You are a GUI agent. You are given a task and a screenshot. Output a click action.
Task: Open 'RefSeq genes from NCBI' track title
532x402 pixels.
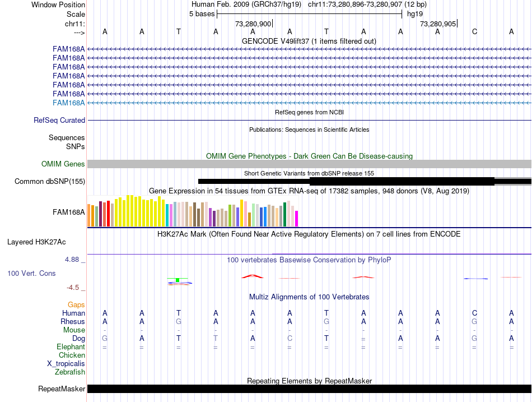[309, 112]
